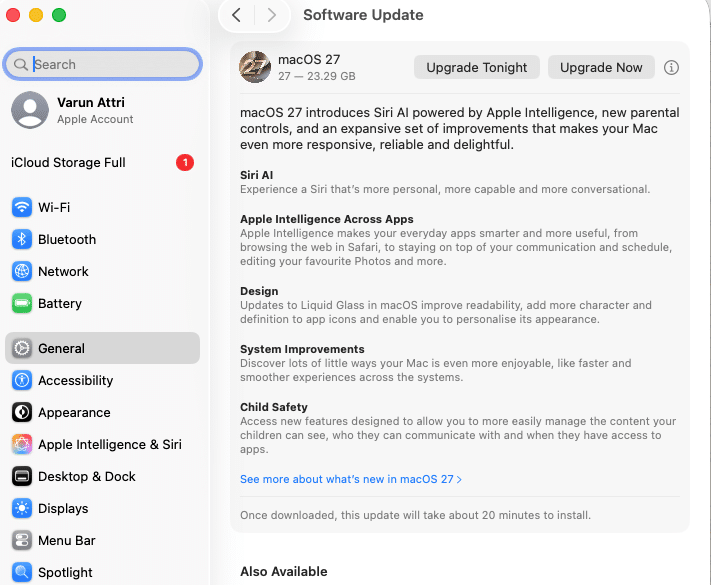
Task: Click Upgrade Tonight button
Action: (x=477, y=68)
